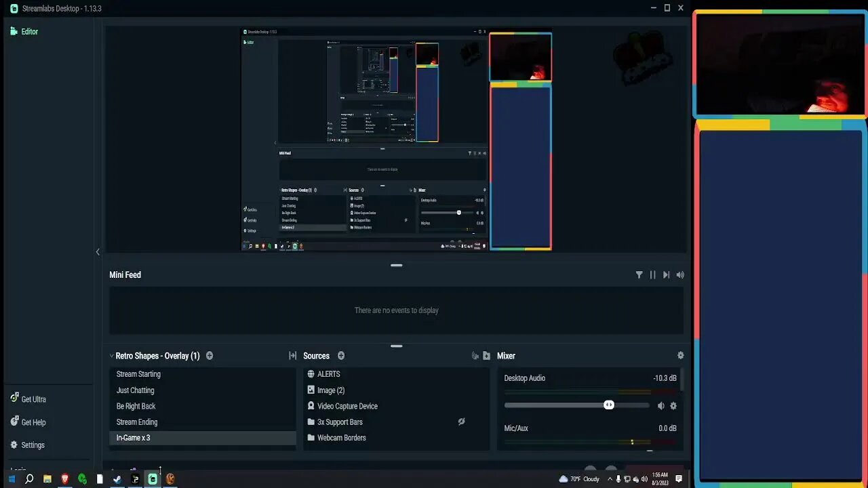Screen dimensions: 868x488
Task: Pause the Mini Feed alert queue
Action: tap(652, 275)
